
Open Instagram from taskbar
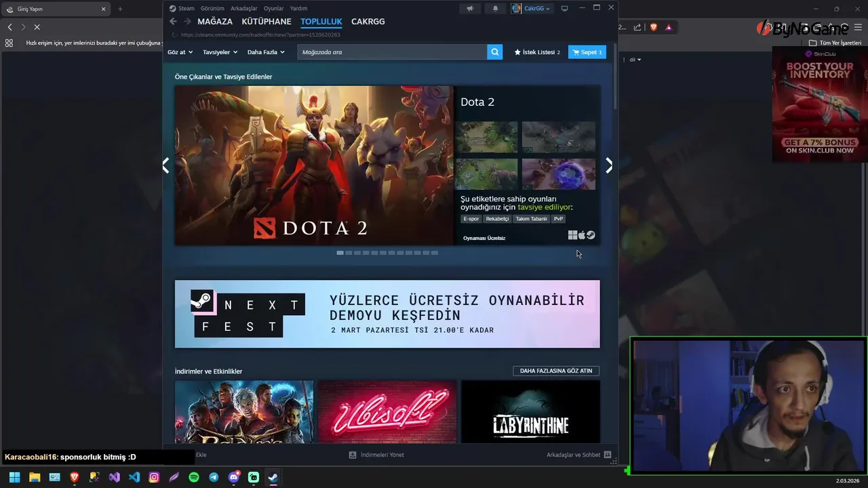154,477
